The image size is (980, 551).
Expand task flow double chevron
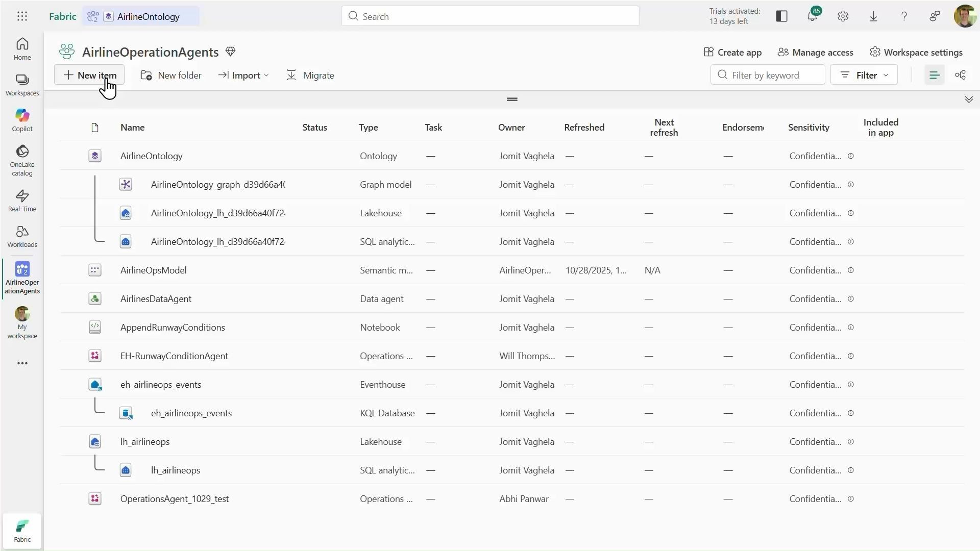tap(968, 99)
